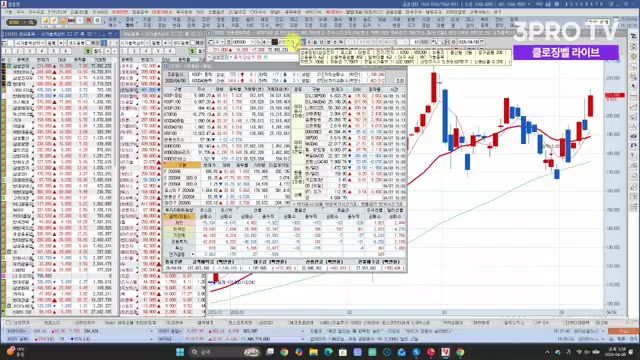
Task: Click the round settings icon in main toolbar
Action: point(97,20)
